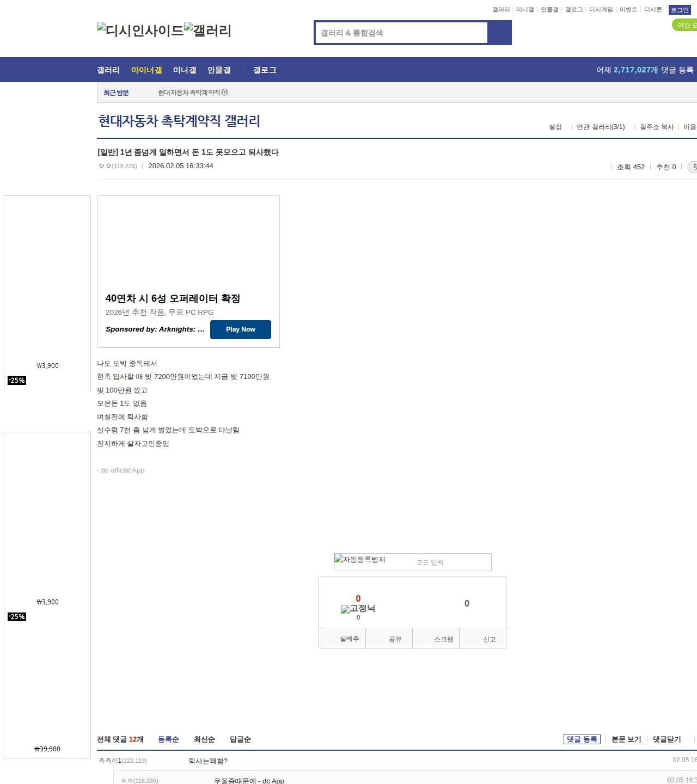Click the downvote count area
This screenshot has width=697, height=784.
[467, 603]
